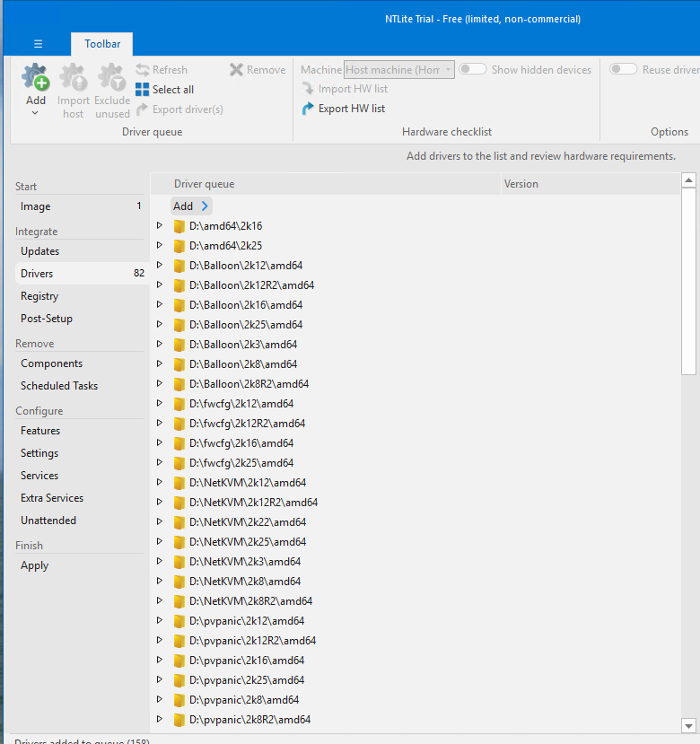Open Settings under Configure
Image resolution: width=700 pixels, height=744 pixels.
81,453
